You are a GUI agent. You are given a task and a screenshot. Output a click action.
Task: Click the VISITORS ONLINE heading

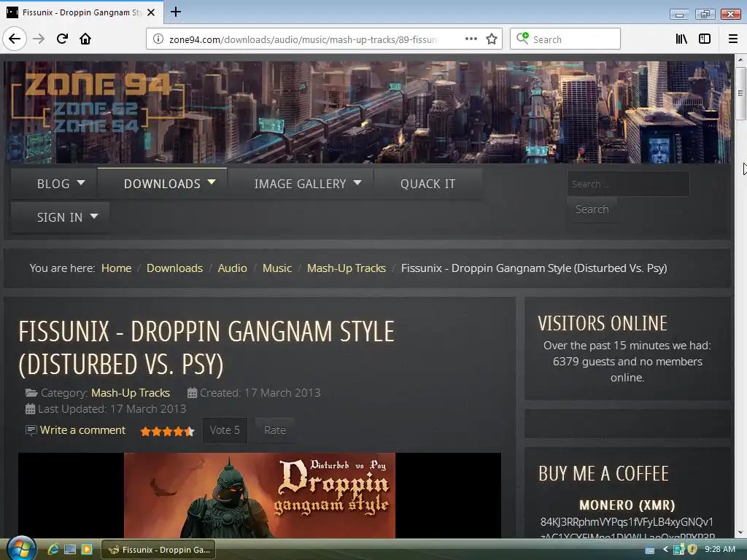[x=603, y=323]
